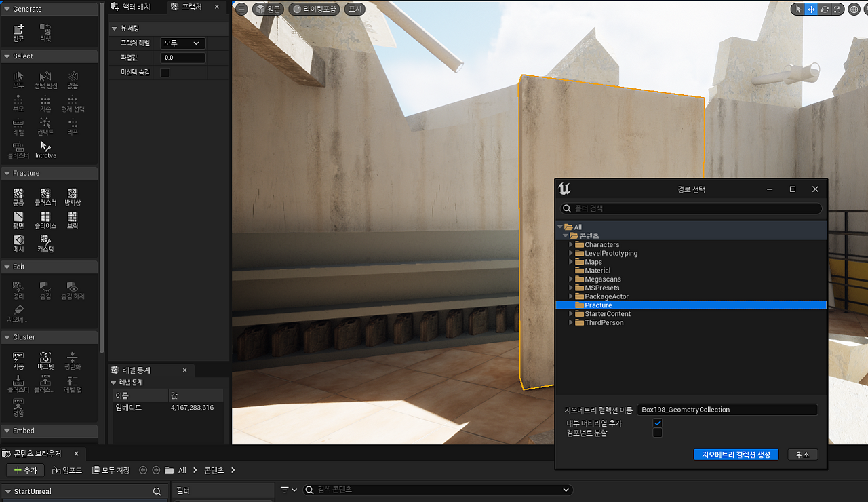Select the 모두 (All) selection tool icon
The height and width of the screenshot is (502, 868).
(x=18, y=79)
